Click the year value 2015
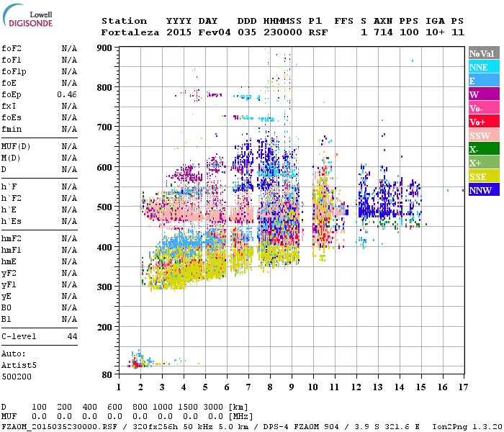Viewport: 504px width, 432px height. click(x=179, y=32)
